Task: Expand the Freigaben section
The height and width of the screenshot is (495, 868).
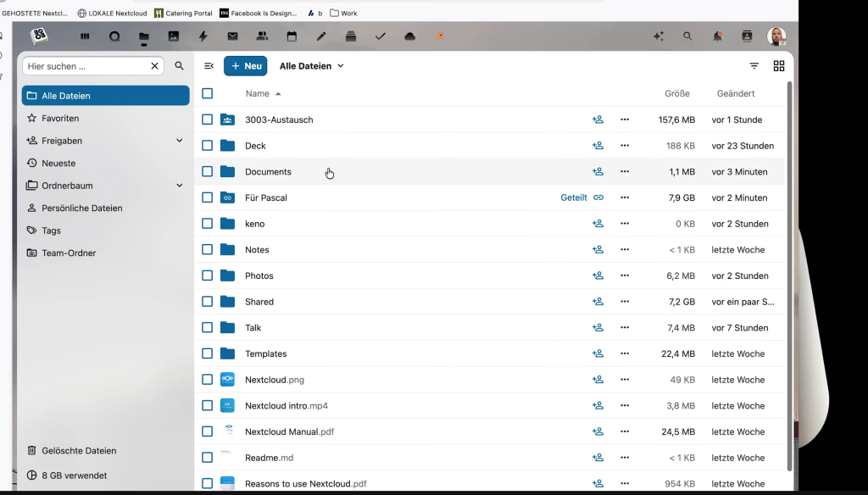Action: (x=179, y=141)
